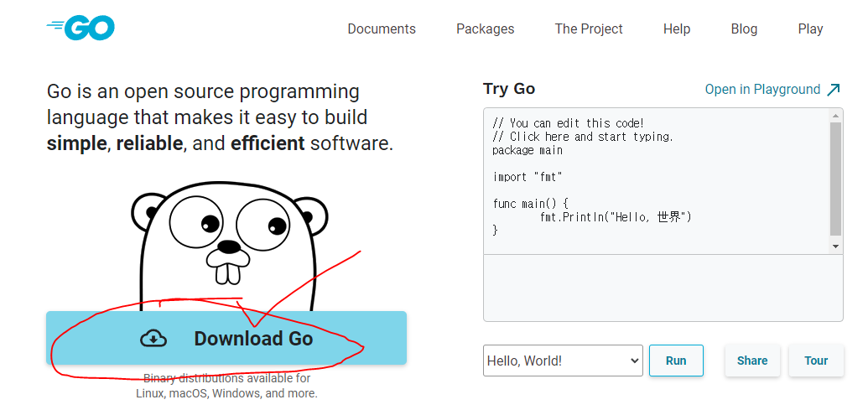
Task: Run the sample code
Action: point(676,361)
